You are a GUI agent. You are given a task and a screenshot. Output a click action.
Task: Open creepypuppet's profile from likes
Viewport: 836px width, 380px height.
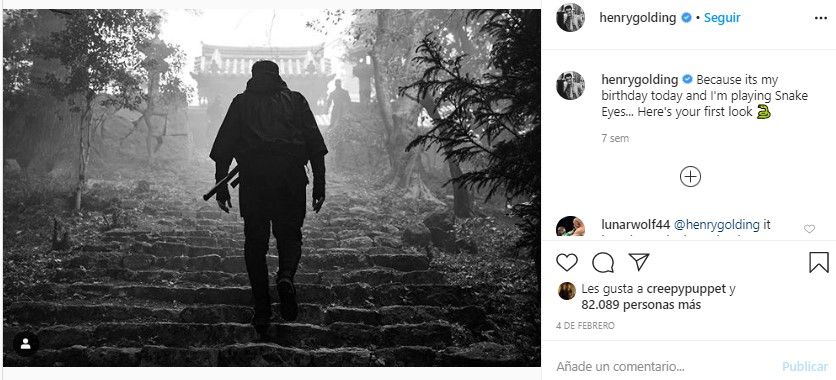point(686,289)
